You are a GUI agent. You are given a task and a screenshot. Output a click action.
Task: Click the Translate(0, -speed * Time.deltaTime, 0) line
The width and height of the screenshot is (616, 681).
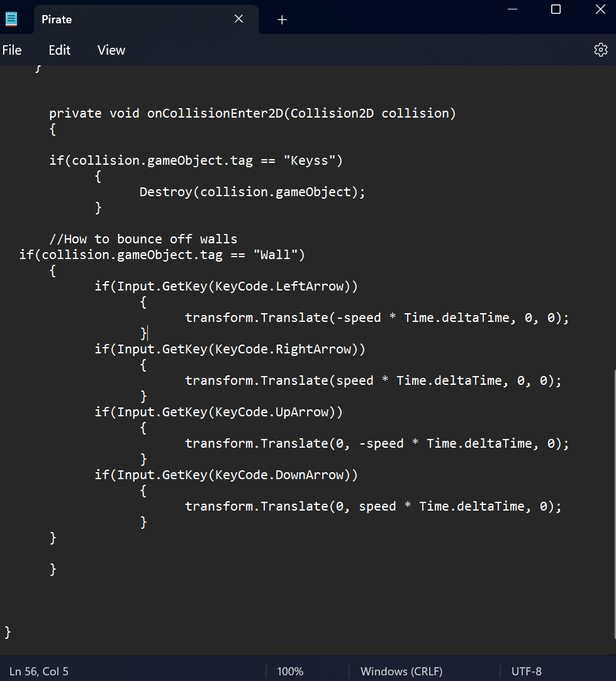click(377, 444)
